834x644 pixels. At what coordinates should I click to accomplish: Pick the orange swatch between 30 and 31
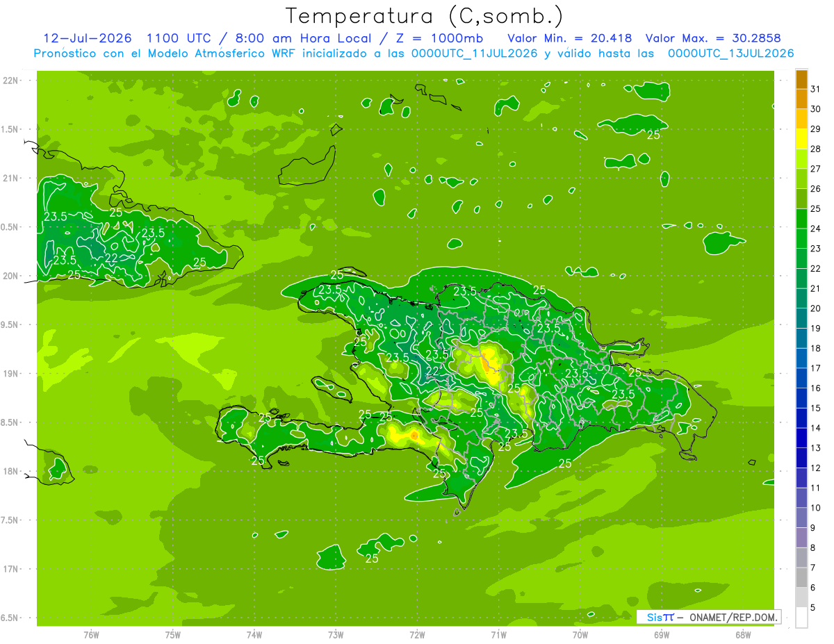801,99
